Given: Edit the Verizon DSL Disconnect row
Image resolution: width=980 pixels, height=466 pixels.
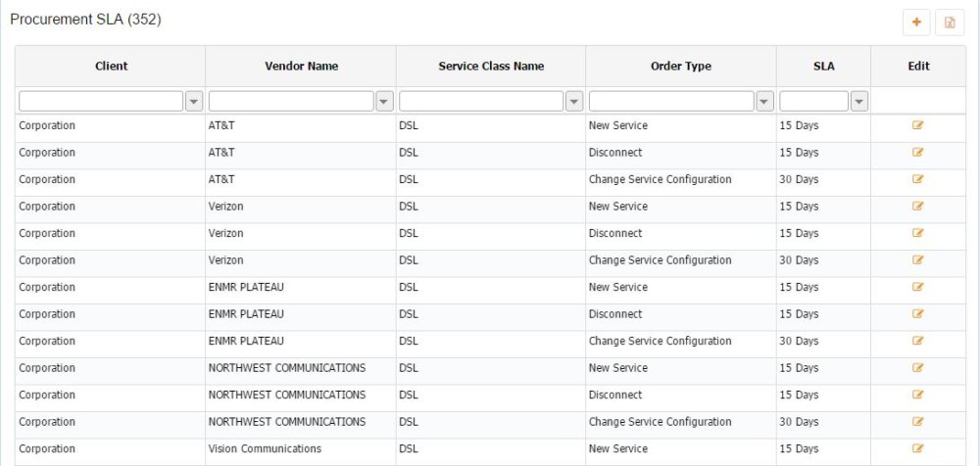Looking at the screenshot, I should coord(918,233).
